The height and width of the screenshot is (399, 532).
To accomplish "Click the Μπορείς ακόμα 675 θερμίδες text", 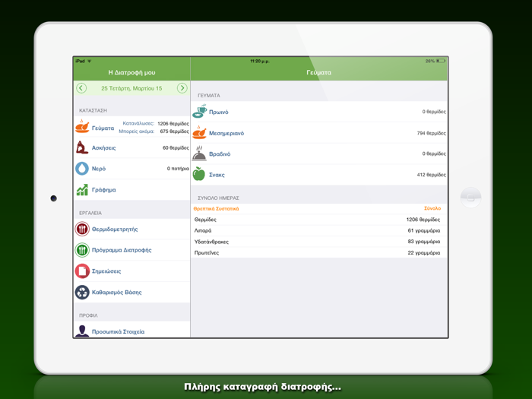I will click(x=154, y=131).
